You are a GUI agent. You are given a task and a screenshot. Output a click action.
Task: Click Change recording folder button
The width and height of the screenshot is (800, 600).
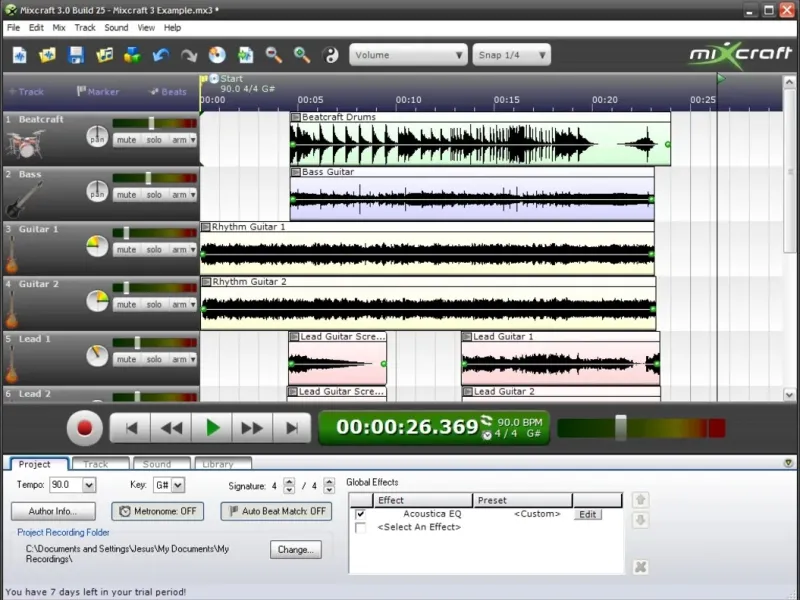295,549
